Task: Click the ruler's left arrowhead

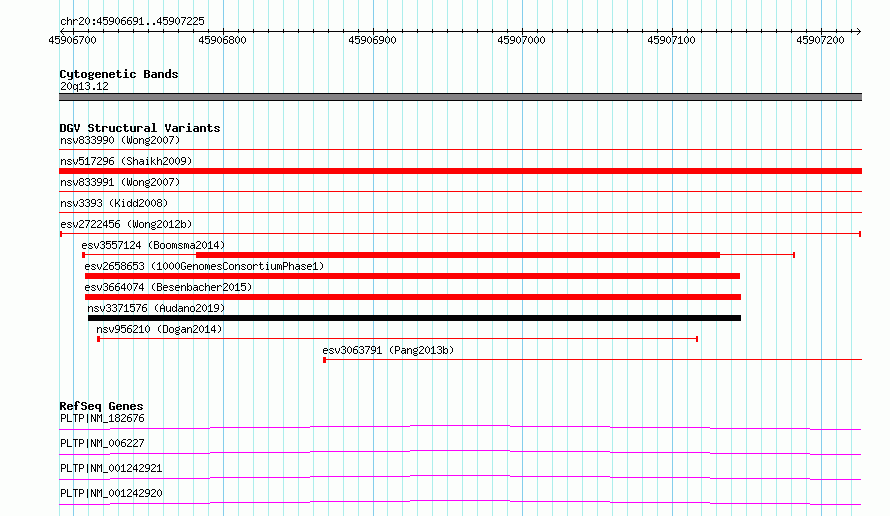Action: [x=62, y=31]
